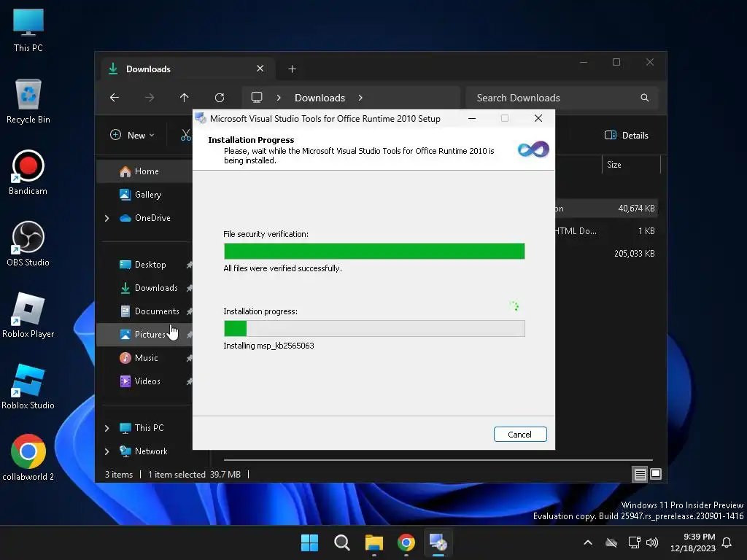Screen dimensions: 747x560
Task: Add a new tab in File Explorer
Action: [x=292, y=69]
